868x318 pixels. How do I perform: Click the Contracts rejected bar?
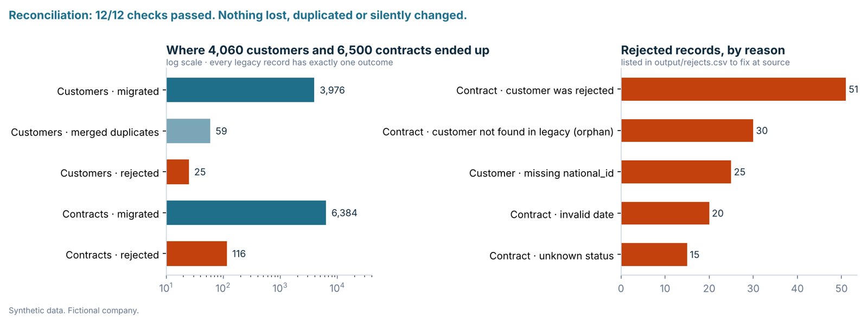(197, 254)
